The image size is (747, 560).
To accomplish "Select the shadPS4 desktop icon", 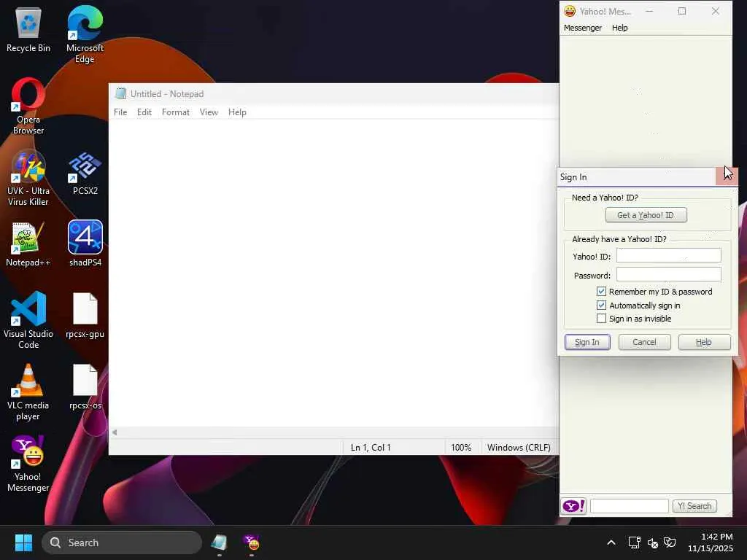I will (85, 244).
